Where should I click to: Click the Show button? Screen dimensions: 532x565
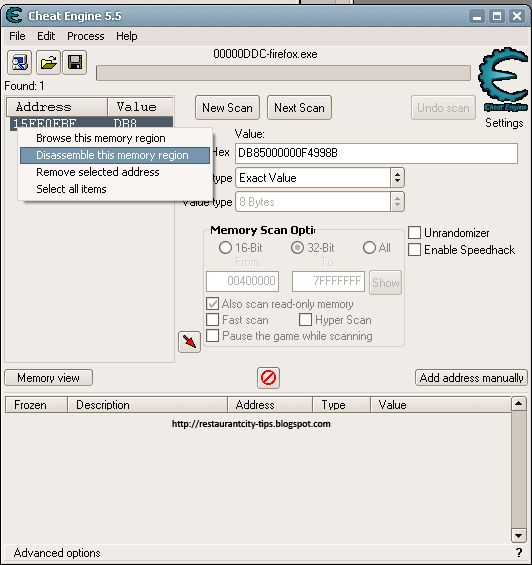pyautogui.click(x=386, y=282)
